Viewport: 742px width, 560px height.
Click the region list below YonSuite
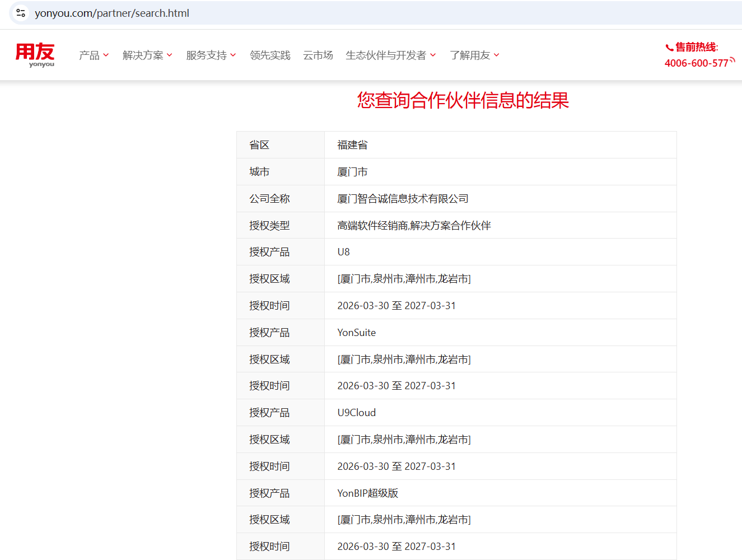(404, 360)
